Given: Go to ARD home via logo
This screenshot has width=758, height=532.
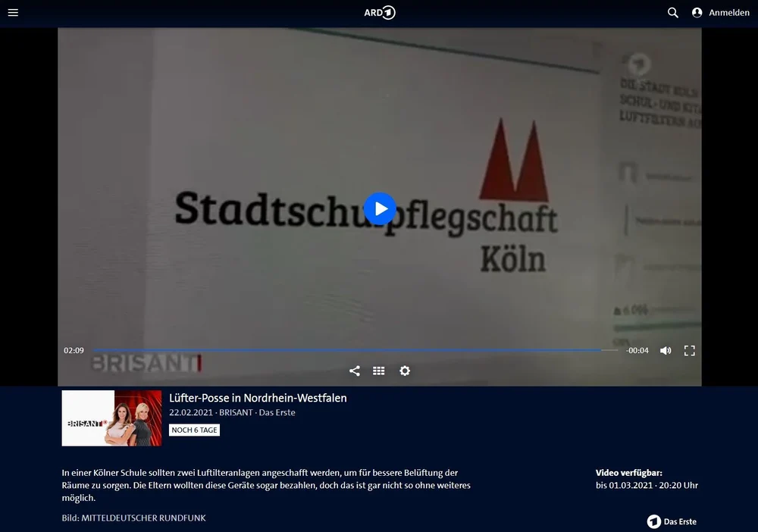Looking at the screenshot, I should pos(380,13).
